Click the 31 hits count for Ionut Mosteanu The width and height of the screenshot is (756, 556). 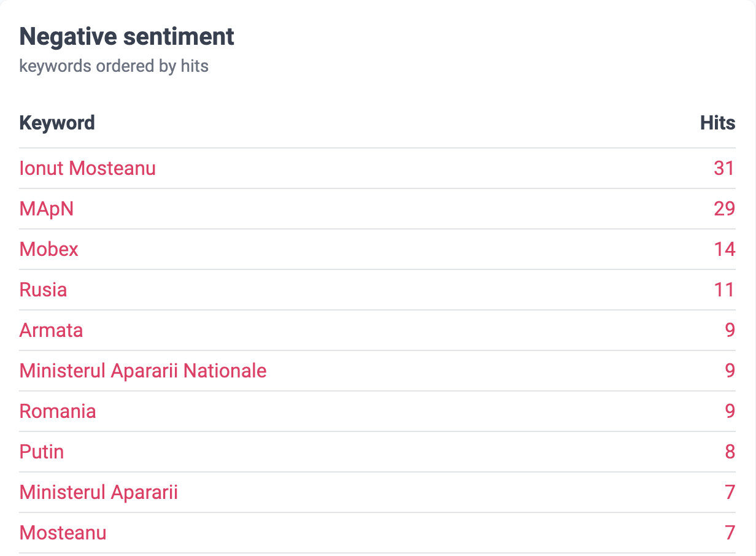point(724,168)
